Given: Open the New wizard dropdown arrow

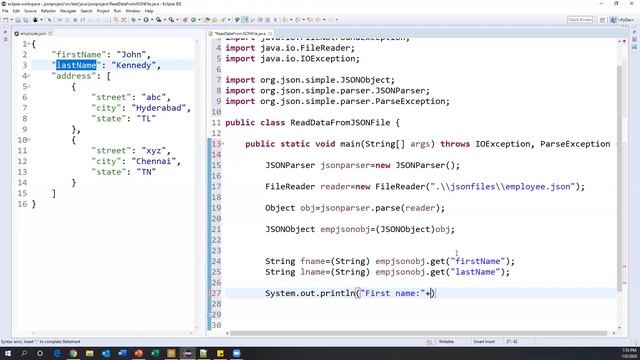Looking at the screenshot, I should point(12,20).
